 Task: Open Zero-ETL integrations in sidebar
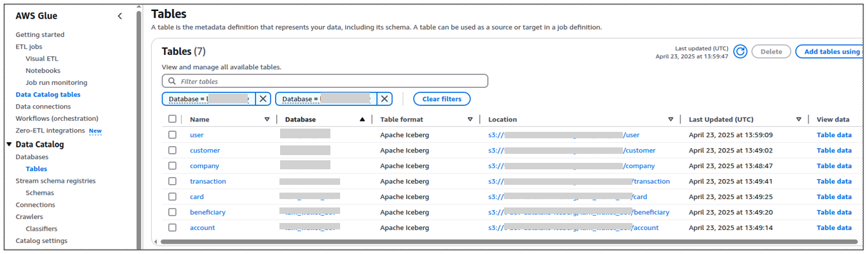point(50,131)
